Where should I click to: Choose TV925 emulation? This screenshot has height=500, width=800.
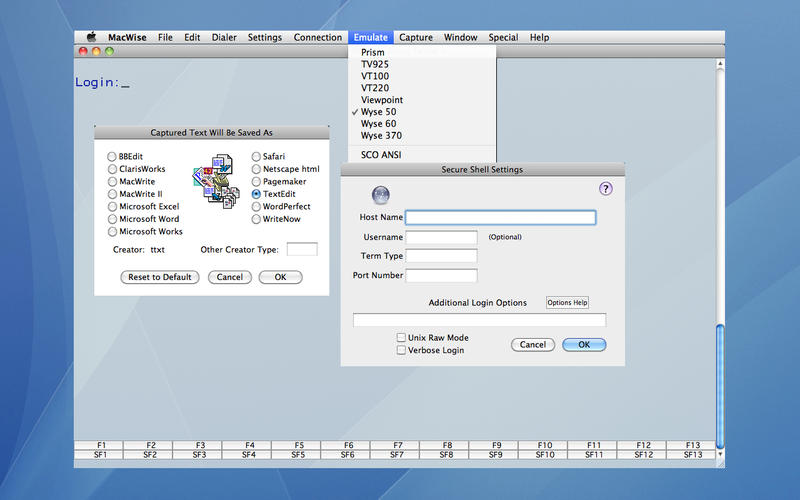click(x=422, y=64)
